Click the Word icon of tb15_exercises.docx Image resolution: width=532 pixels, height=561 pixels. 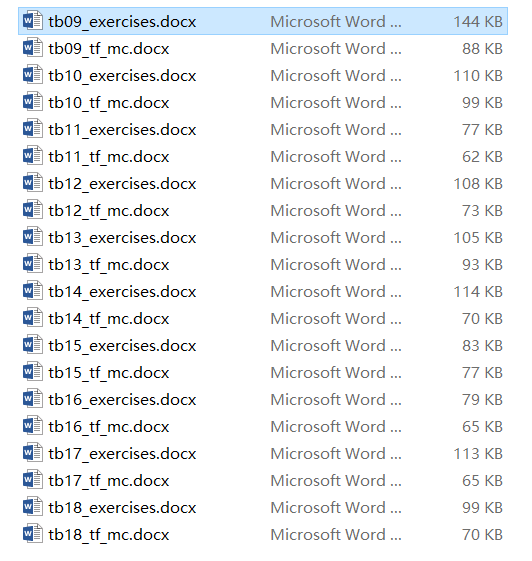(x=33, y=345)
